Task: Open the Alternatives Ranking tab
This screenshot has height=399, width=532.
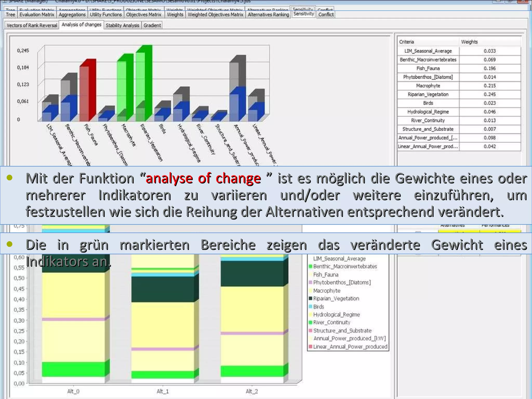Action: pos(268,15)
